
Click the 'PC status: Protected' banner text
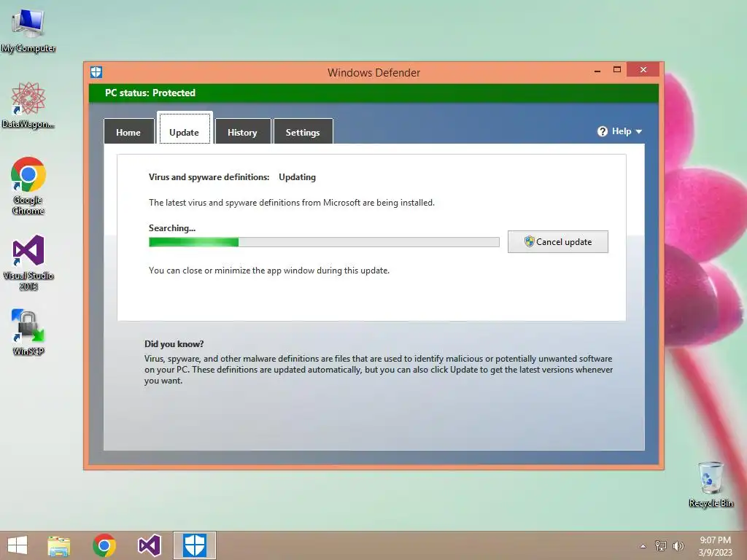tap(150, 93)
